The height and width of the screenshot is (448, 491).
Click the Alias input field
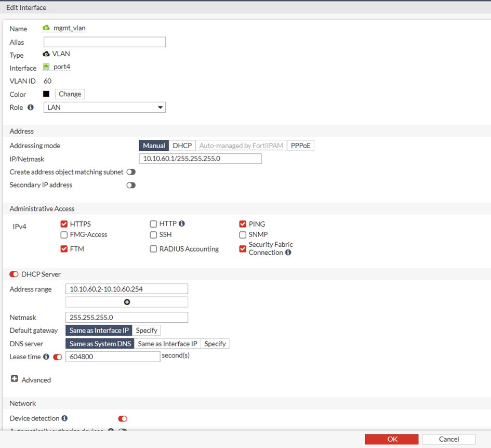[104, 42]
